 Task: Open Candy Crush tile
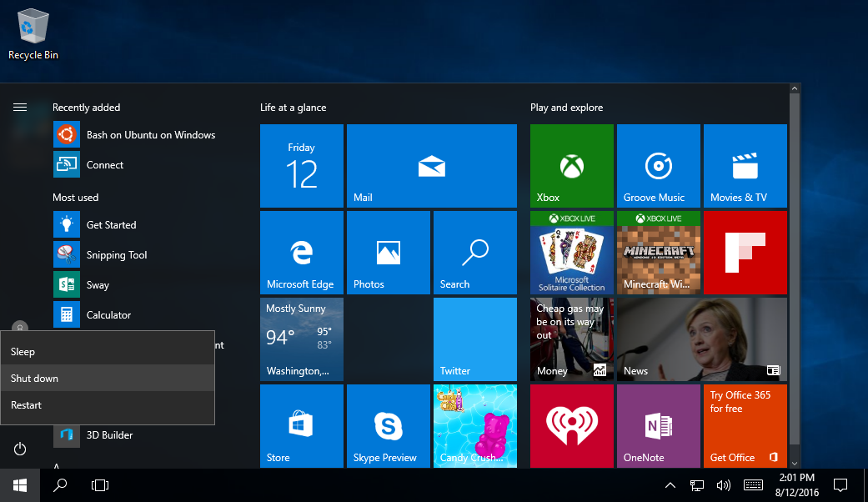[475, 426]
